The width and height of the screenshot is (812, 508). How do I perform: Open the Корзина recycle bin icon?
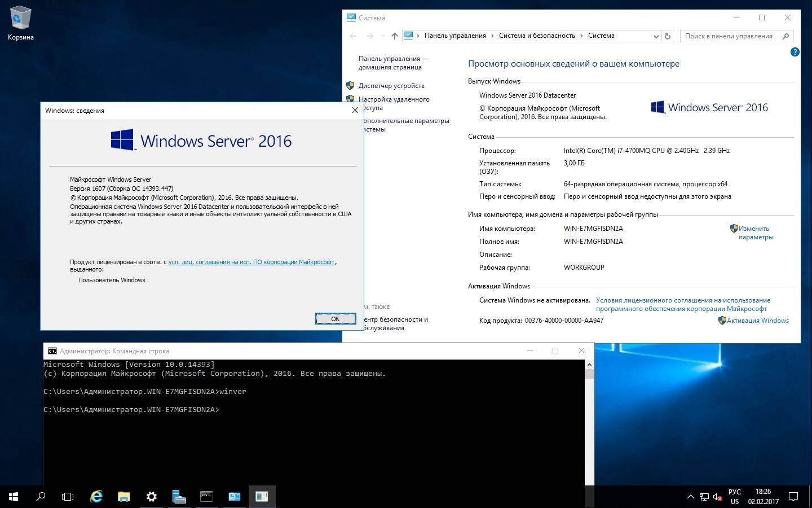point(21,24)
